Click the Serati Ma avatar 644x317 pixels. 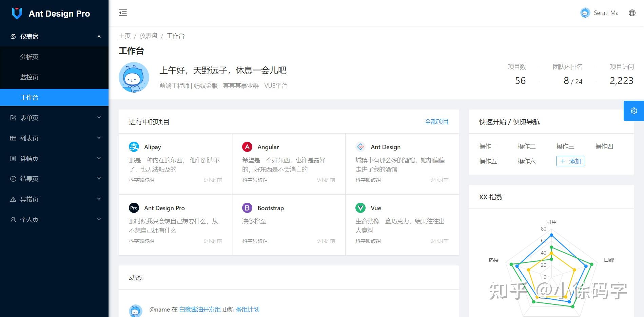click(x=585, y=13)
